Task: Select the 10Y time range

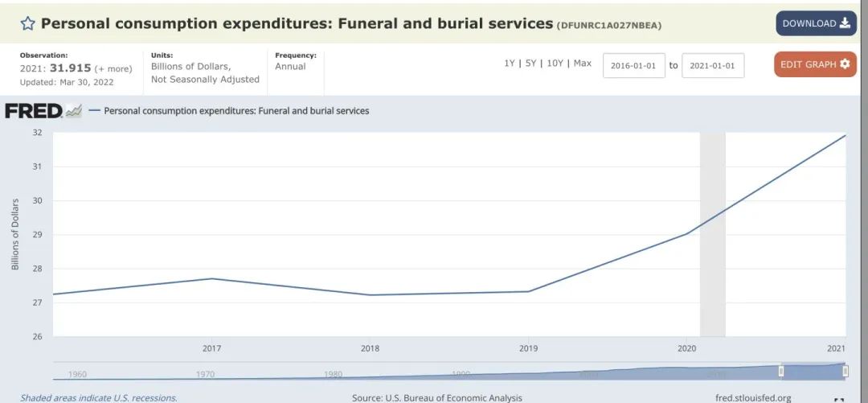Action: [555, 64]
